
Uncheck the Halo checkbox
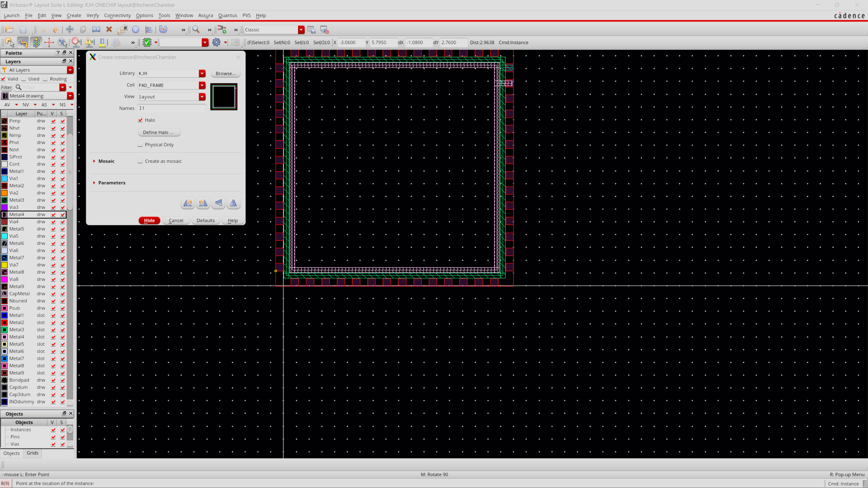pyautogui.click(x=140, y=120)
